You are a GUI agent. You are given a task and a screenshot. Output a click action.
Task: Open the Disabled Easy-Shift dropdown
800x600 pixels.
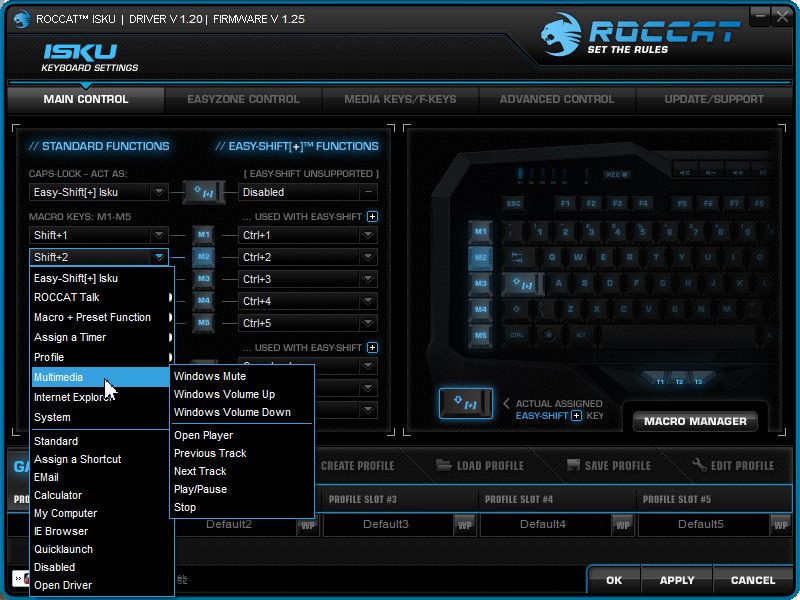tap(368, 192)
